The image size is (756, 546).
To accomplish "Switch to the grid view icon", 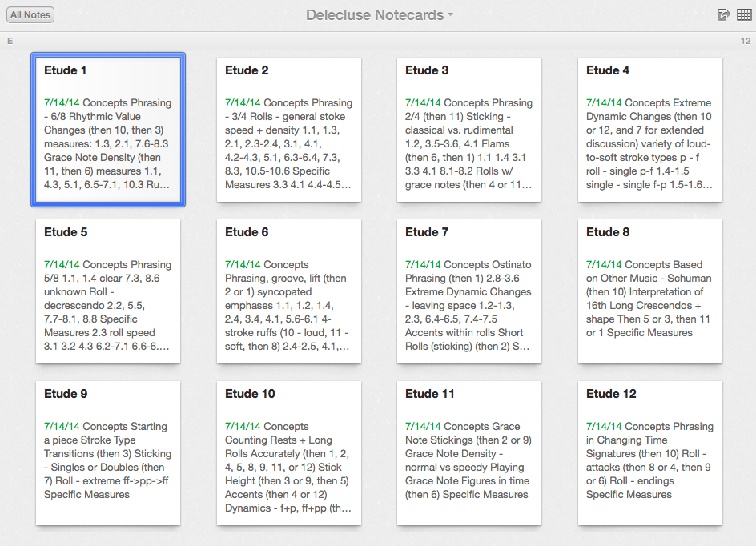I will [x=745, y=15].
